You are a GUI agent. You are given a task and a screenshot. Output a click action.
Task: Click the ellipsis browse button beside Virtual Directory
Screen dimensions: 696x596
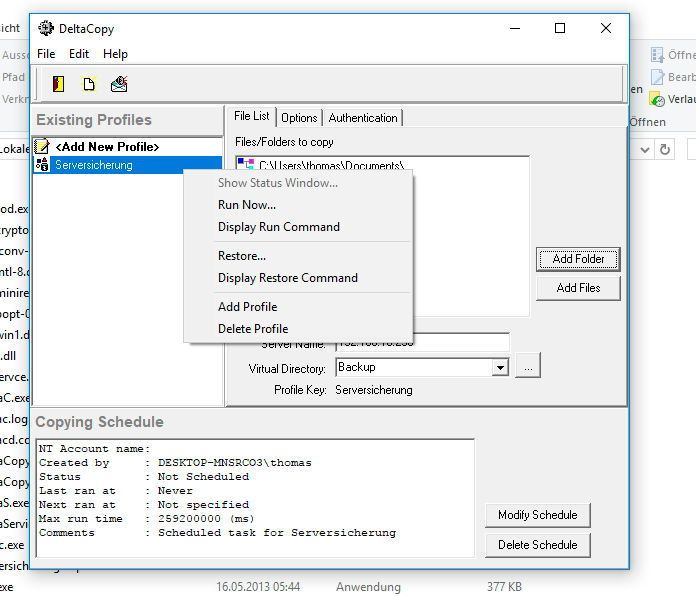[528, 366]
